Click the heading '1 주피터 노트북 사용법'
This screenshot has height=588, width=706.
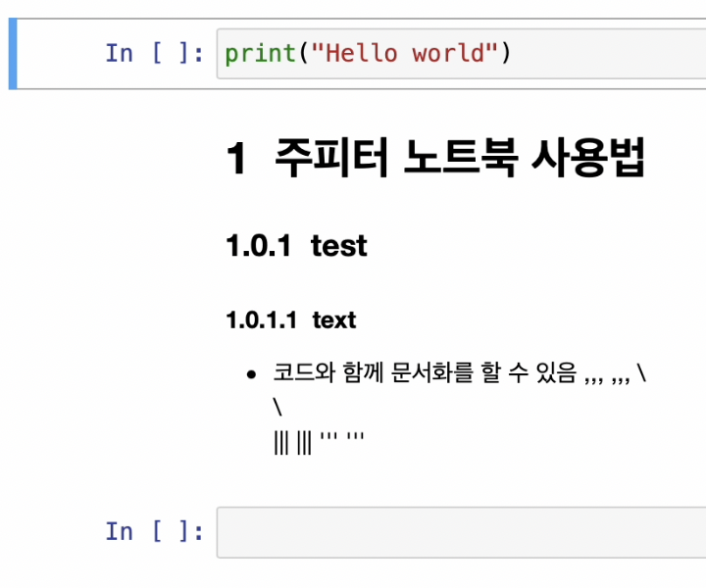click(x=435, y=158)
